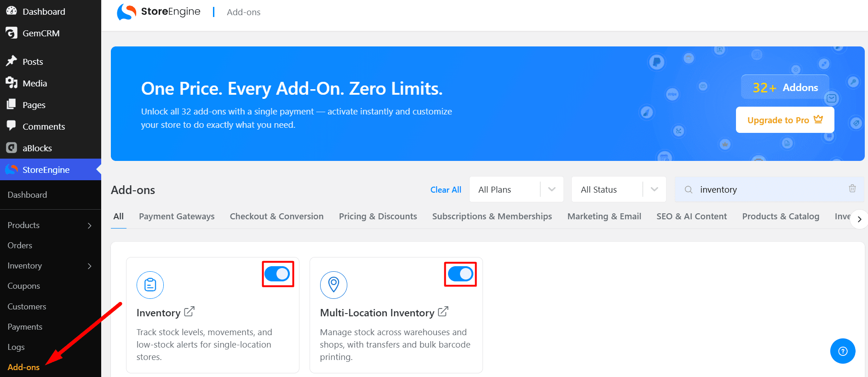Screen dimensions: 868x377
Task: Open StoreEngine Dashboard submenu item
Action: (x=27, y=195)
